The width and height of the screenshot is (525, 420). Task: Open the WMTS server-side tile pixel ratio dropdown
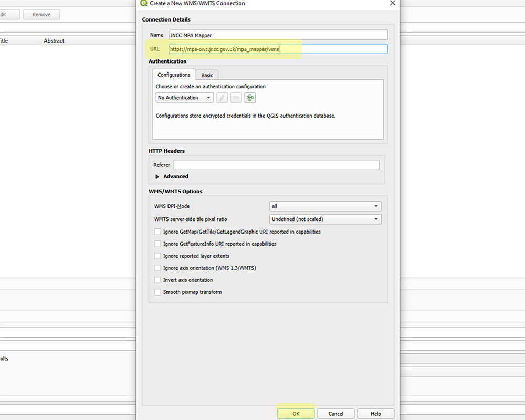[325, 219]
